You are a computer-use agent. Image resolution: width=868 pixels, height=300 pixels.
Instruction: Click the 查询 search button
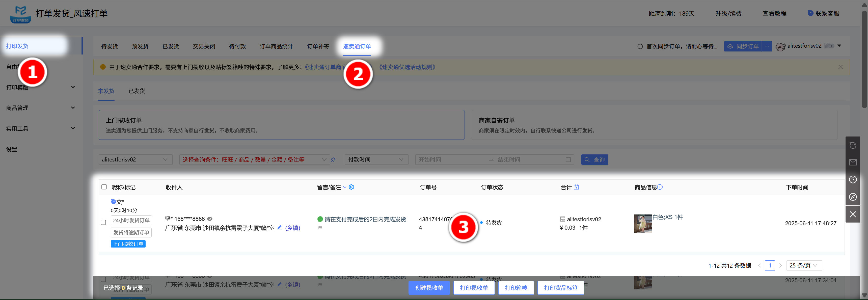(594, 160)
